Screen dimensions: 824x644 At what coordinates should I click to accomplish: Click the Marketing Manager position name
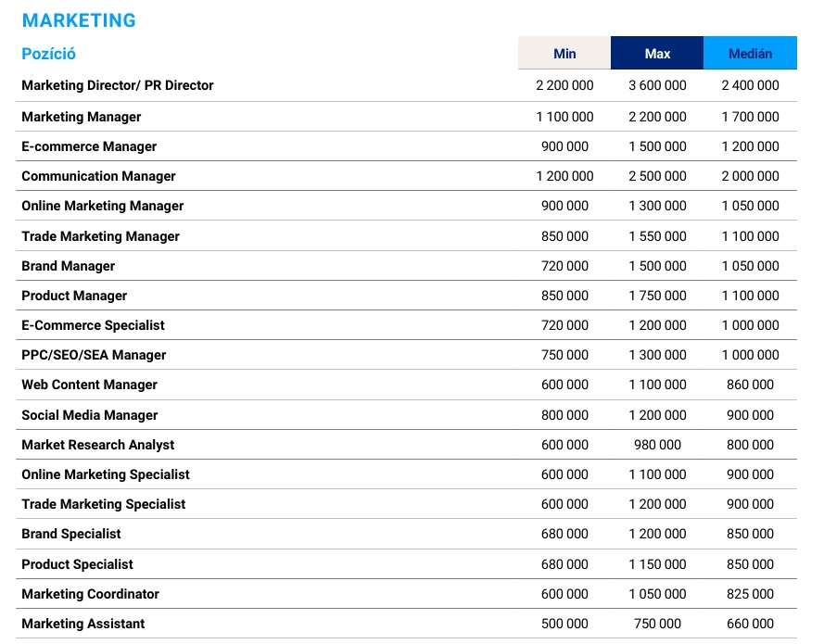pyautogui.click(x=82, y=117)
